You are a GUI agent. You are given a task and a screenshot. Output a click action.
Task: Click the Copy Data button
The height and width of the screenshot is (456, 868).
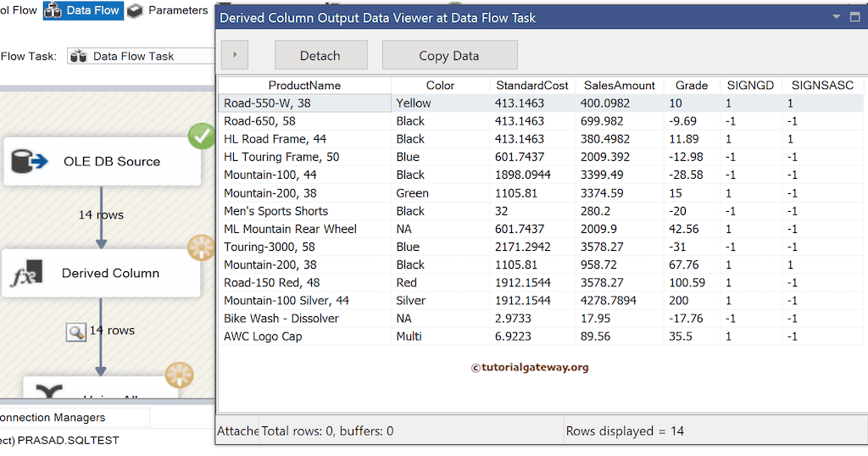pos(449,56)
